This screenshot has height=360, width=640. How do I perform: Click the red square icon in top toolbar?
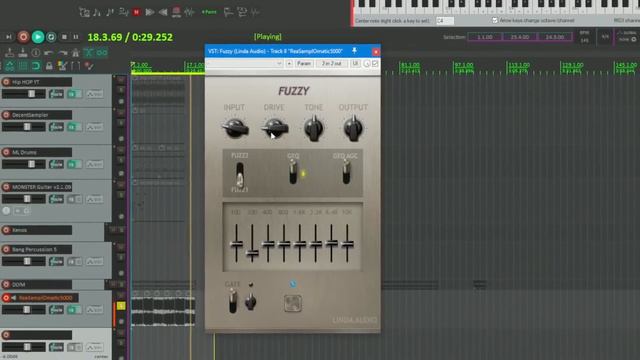point(136,12)
